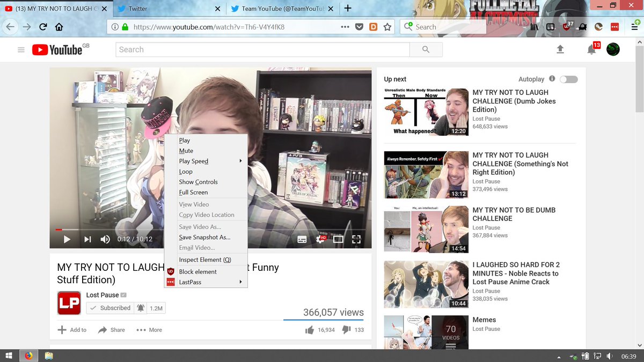
Task: Enter full screen via player button
Action: click(356, 239)
